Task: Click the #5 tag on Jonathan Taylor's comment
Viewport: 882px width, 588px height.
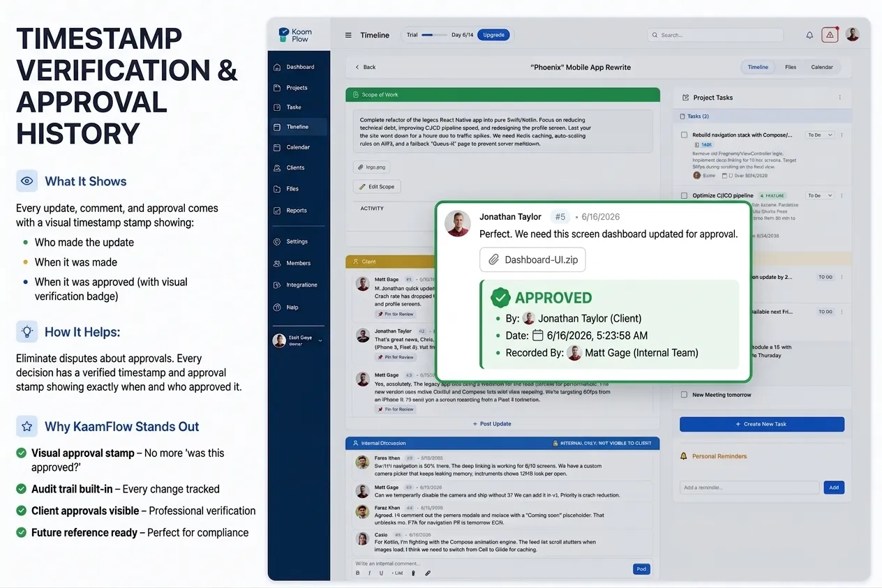Action: tap(560, 217)
